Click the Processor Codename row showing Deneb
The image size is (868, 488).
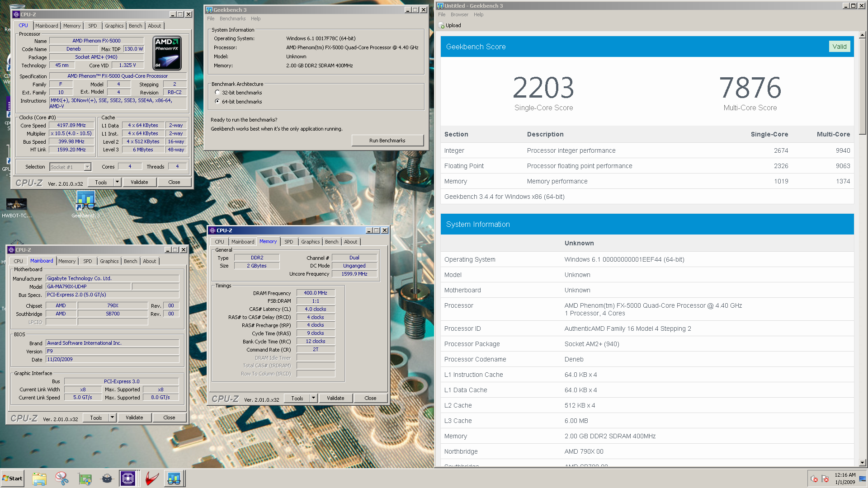click(647, 360)
